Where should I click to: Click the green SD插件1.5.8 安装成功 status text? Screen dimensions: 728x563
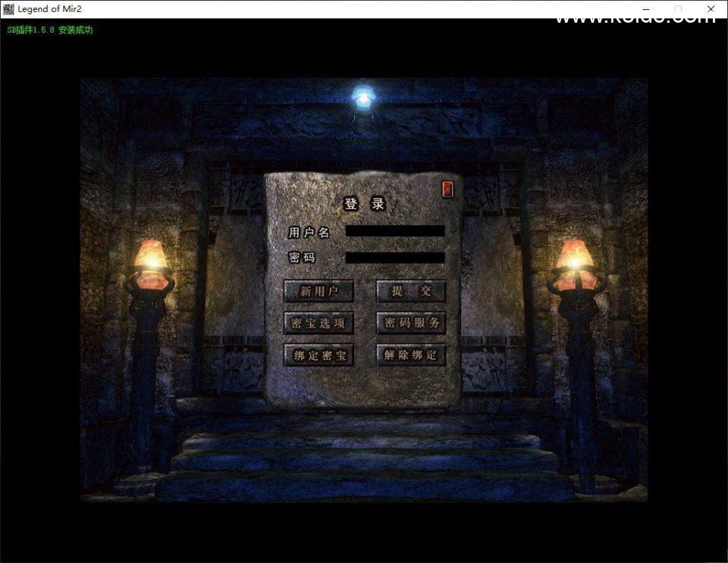(x=50, y=30)
